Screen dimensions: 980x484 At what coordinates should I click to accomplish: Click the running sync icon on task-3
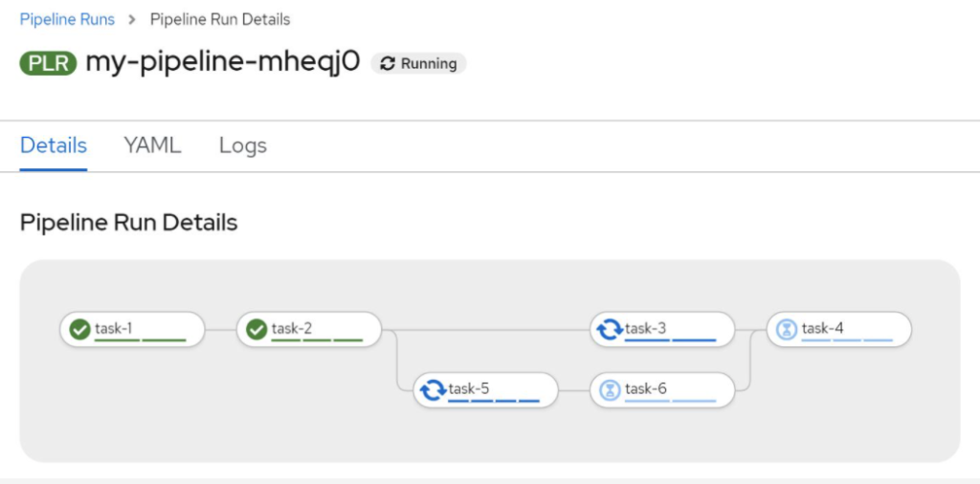click(x=610, y=329)
